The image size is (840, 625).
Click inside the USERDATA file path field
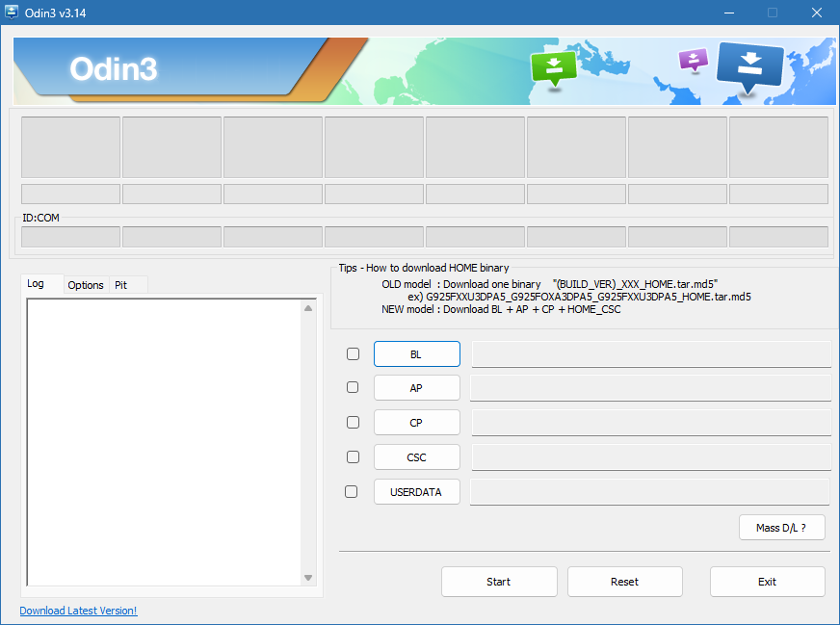pos(650,492)
